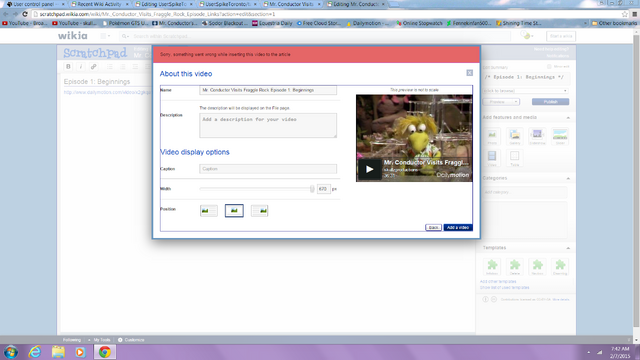640x360 pixels.
Task: Toggle italic formatting in editor toolbar
Action: coord(81,67)
